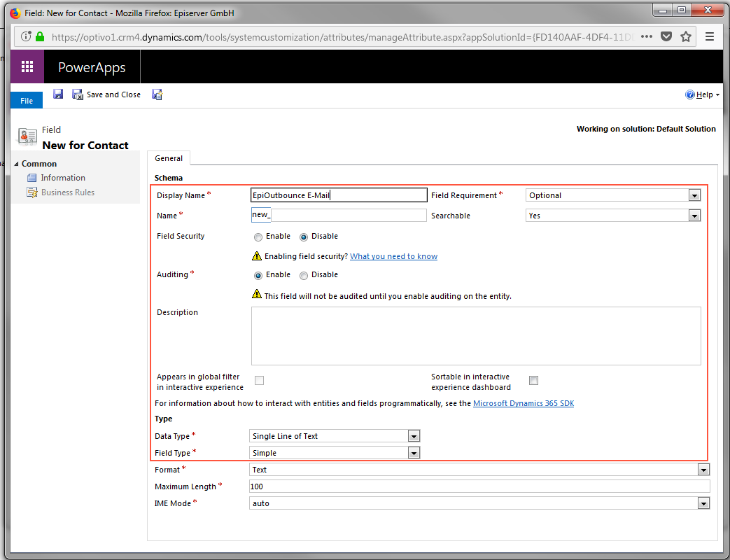Select Enable for Auditing

coord(258,276)
